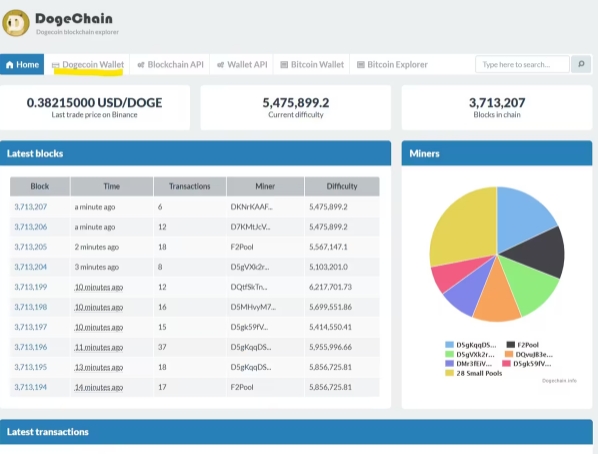Click the Time column header
The image size is (598, 454).
[x=112, y=186]
